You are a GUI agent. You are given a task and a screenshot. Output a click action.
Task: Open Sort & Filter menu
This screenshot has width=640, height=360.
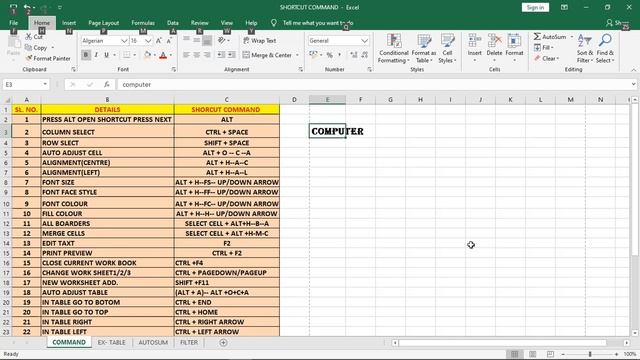(584, 49)
